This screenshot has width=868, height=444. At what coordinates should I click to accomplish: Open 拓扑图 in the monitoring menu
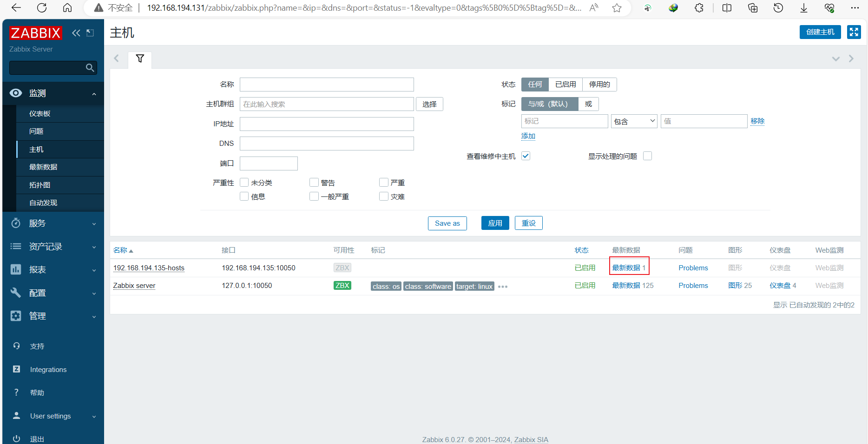coord(60,185)
